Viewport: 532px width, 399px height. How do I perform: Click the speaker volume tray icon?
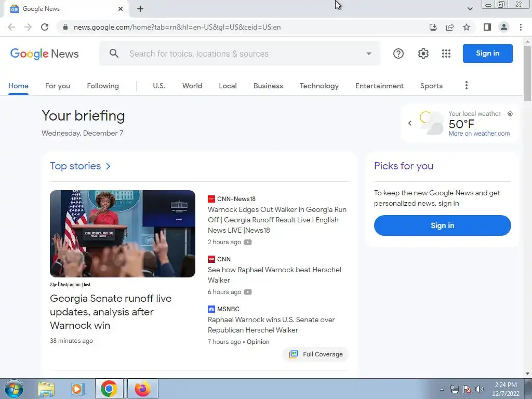point(479,389)
